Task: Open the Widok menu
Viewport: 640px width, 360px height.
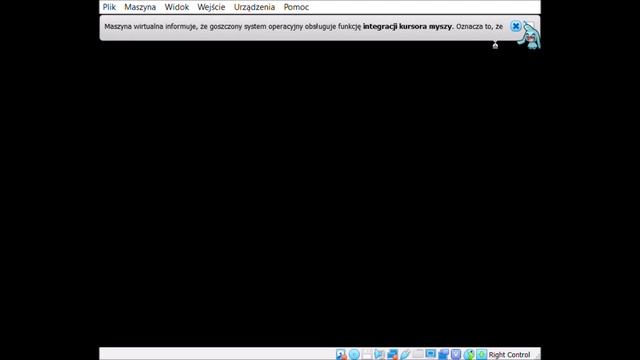Action: (177, 7)
